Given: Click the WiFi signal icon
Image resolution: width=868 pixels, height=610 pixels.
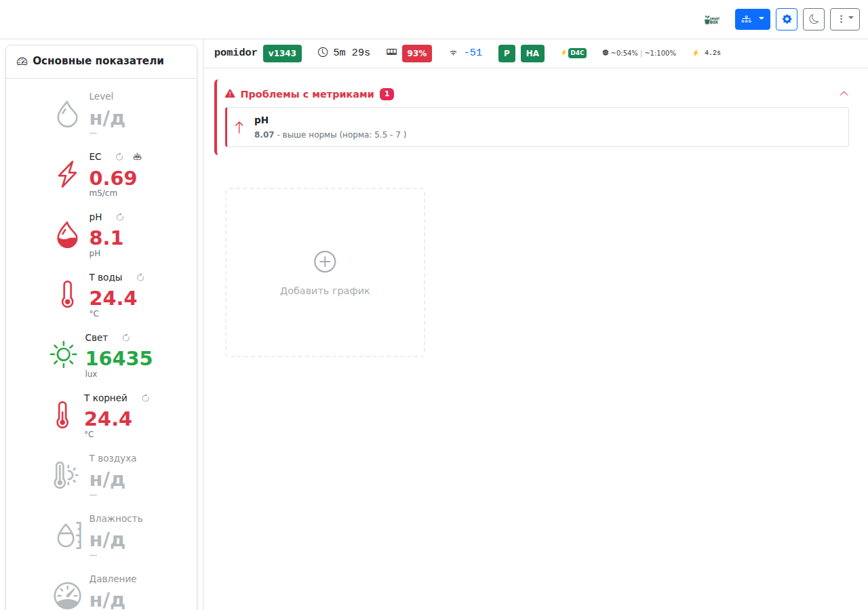Looking at the screenshot, I should tap(453, 53).
